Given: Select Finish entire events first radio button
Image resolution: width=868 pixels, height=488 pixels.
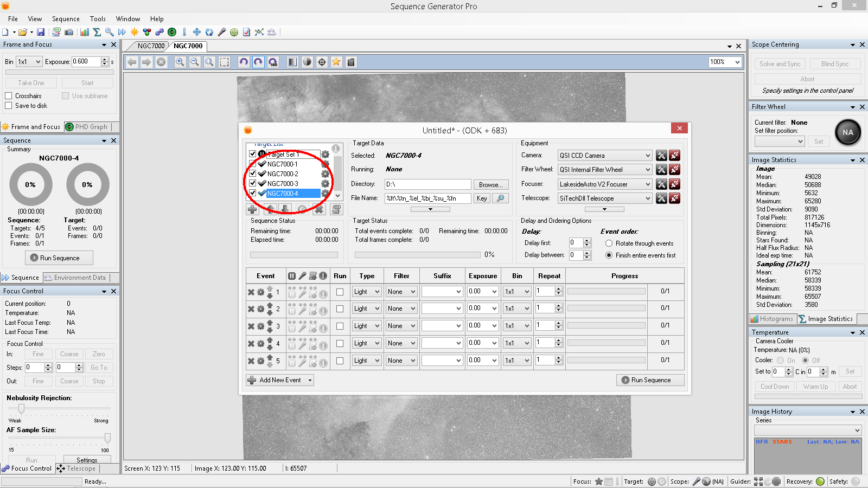Looking at the screenshot, I should 609,255.
